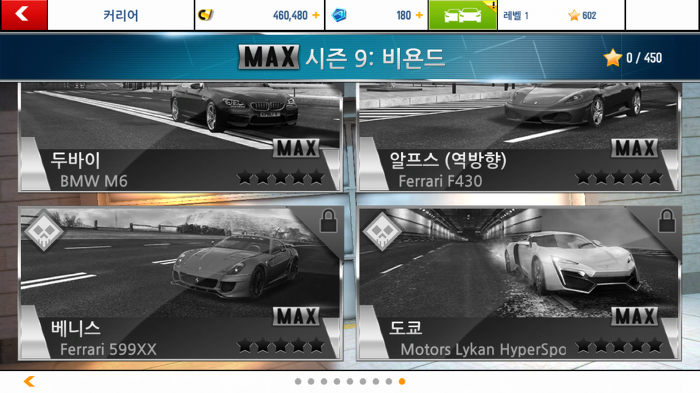
Task: Click the BMW M6 car name text
Action: pyautogui.click(x=94, y=181)
